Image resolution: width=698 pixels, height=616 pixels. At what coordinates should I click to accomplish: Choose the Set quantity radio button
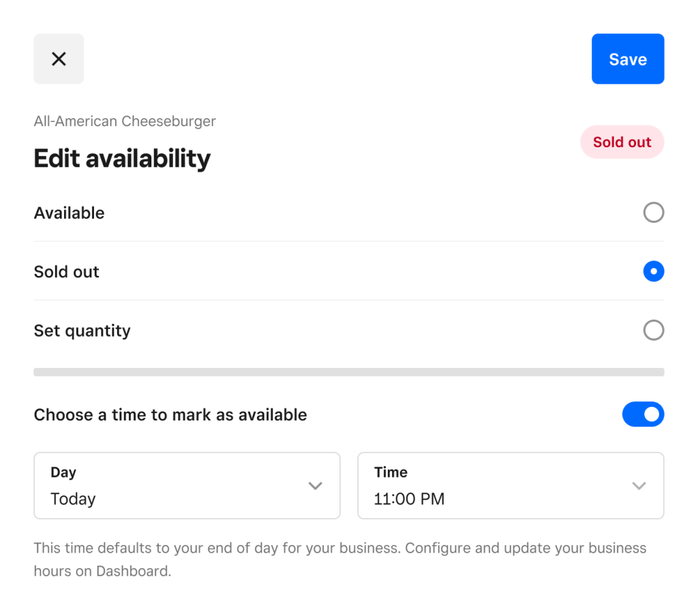click(653, 330)
